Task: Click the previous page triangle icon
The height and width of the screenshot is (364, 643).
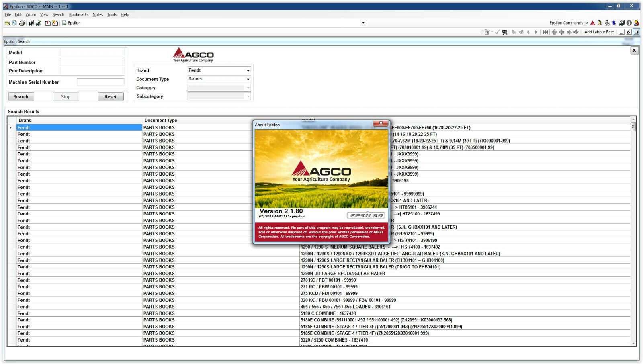Action: tap(528, 32)
